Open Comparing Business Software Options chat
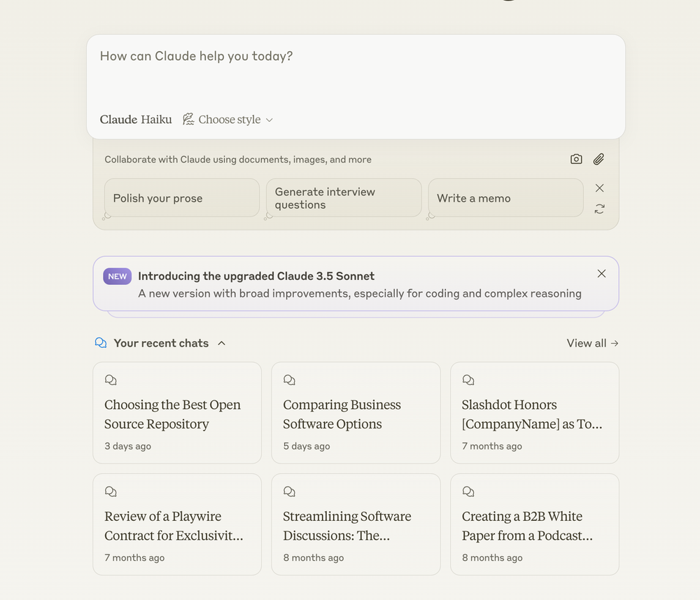 click(356, 414)
